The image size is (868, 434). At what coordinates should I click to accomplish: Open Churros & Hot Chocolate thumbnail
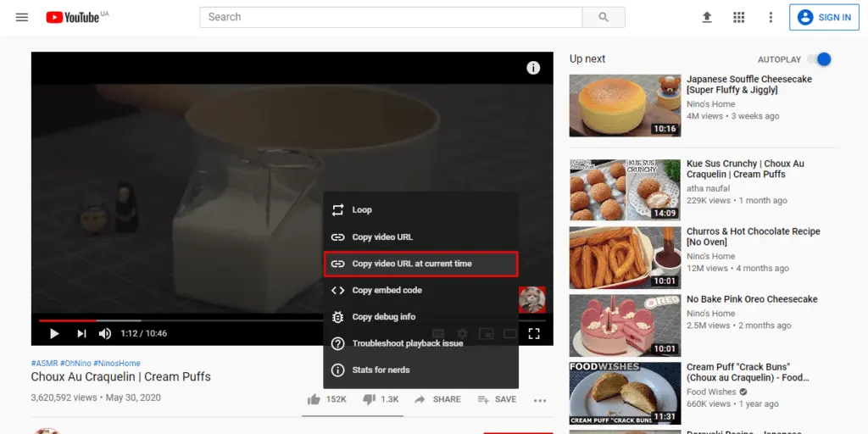[x=625, y=258]
